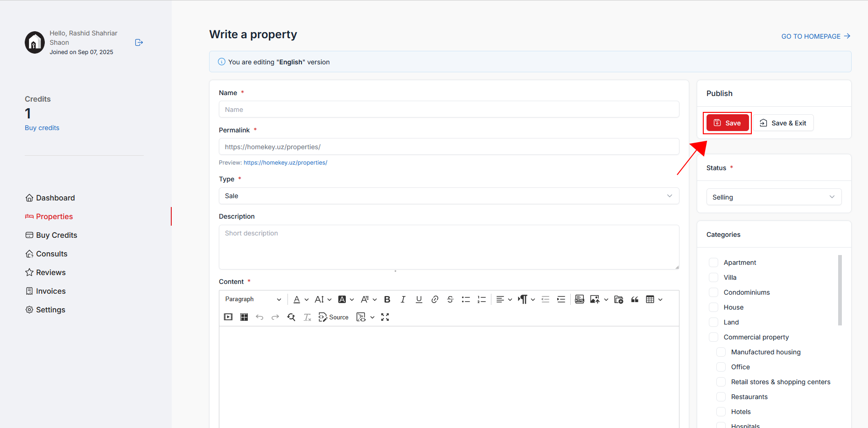Open the Status dropdown showing Selling
This screenshot has height=428, width=868.
[774, 197]
